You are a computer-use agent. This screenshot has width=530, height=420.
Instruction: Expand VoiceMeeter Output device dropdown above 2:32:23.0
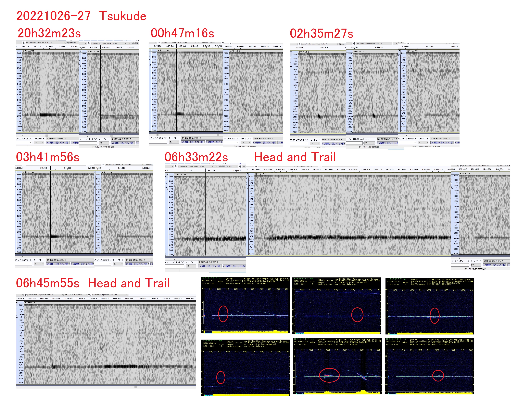60,43
